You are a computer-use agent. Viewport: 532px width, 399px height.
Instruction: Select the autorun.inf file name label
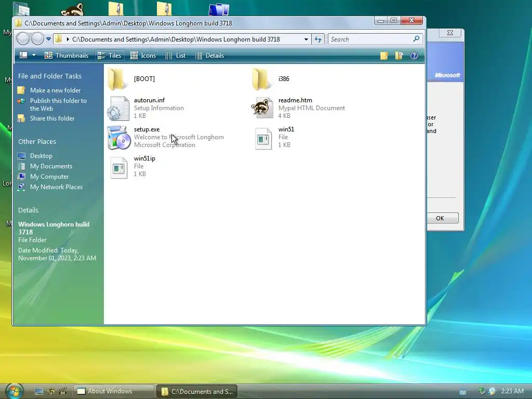click(149, 100)
